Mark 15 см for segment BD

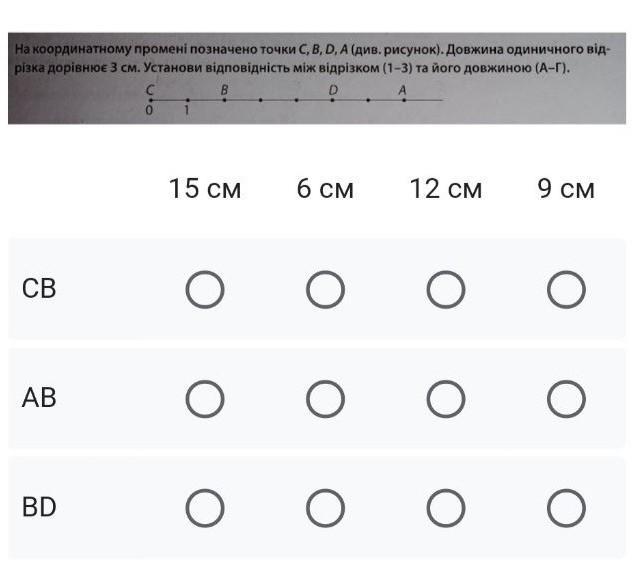(205, 508)
